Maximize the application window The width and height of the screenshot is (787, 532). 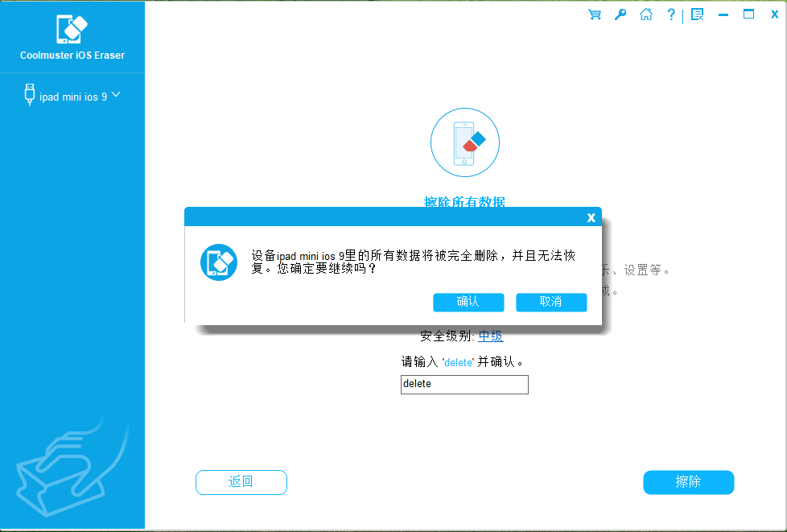749,14
